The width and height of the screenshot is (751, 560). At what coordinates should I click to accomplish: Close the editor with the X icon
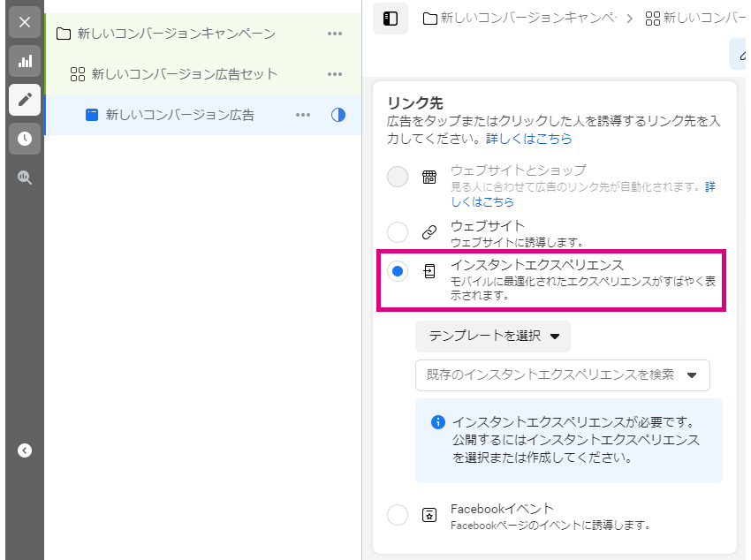pyautogui.click(x=25, y=22)
